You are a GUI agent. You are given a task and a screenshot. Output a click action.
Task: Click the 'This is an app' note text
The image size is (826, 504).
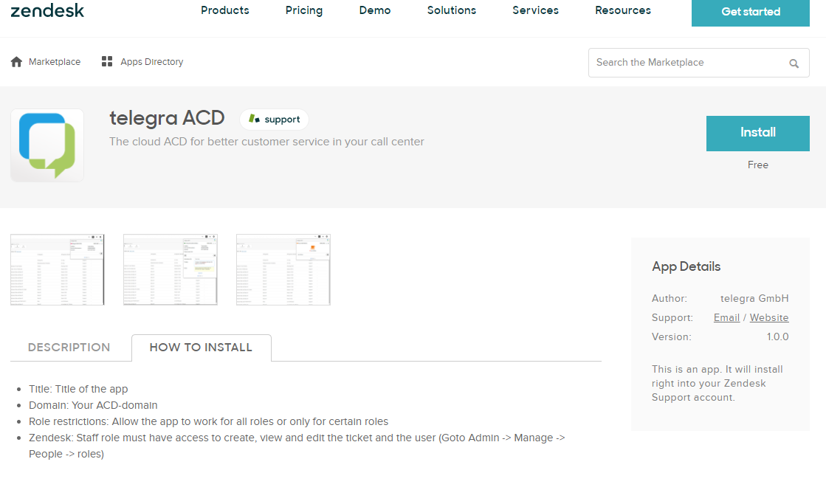coord(717,384)
